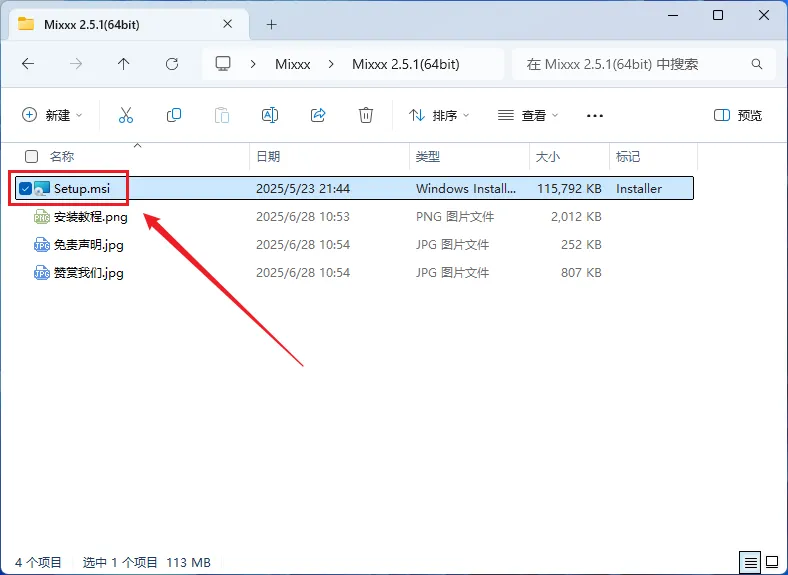Click the Paste clipboard icon
Screen dimensions: 788x575
pos(222,115)
